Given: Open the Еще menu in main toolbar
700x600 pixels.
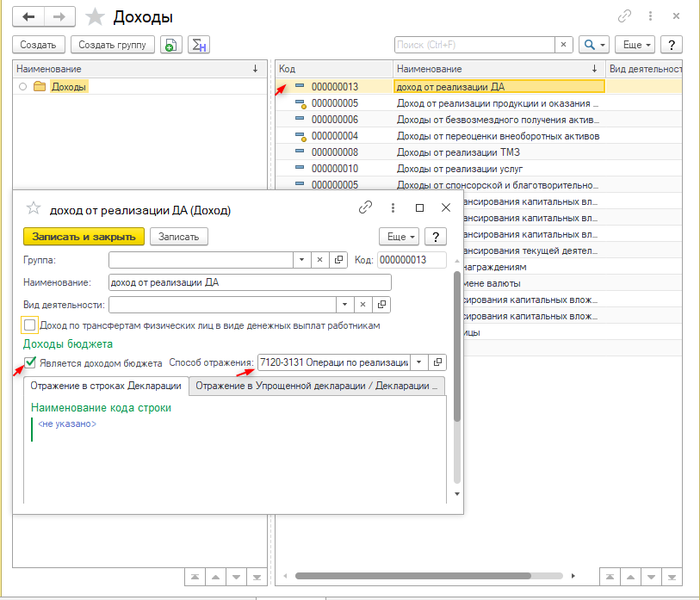Looking at the screenshot, I should (635, 45).
